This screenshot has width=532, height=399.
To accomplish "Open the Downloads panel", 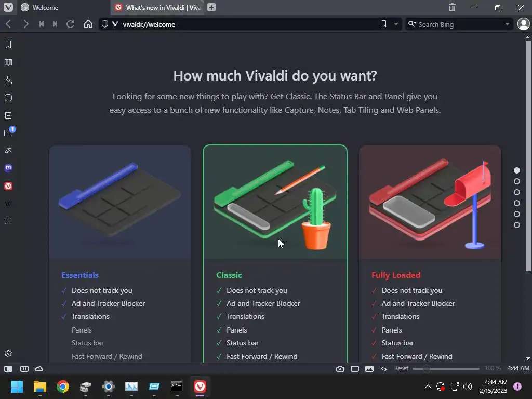I will [x=8, y=80].
